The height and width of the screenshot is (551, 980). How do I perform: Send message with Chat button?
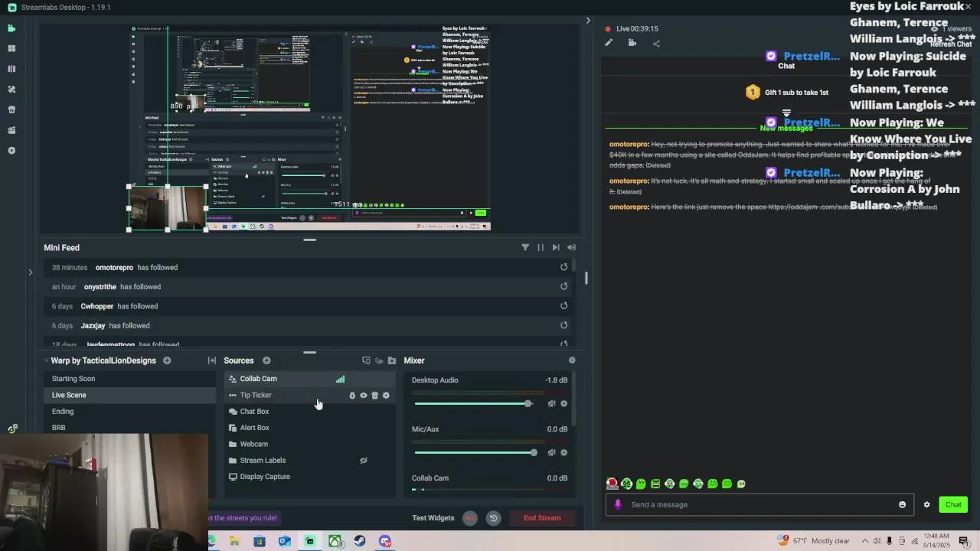tap(953, 504)
